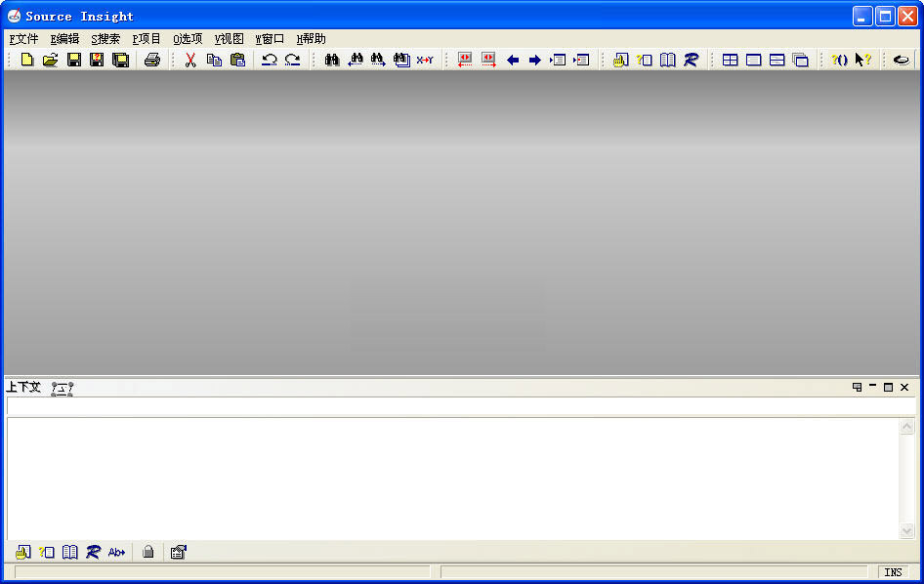Click the New File toolbar icon
This screenshot has height=584, width=924.
pos(27,61)
